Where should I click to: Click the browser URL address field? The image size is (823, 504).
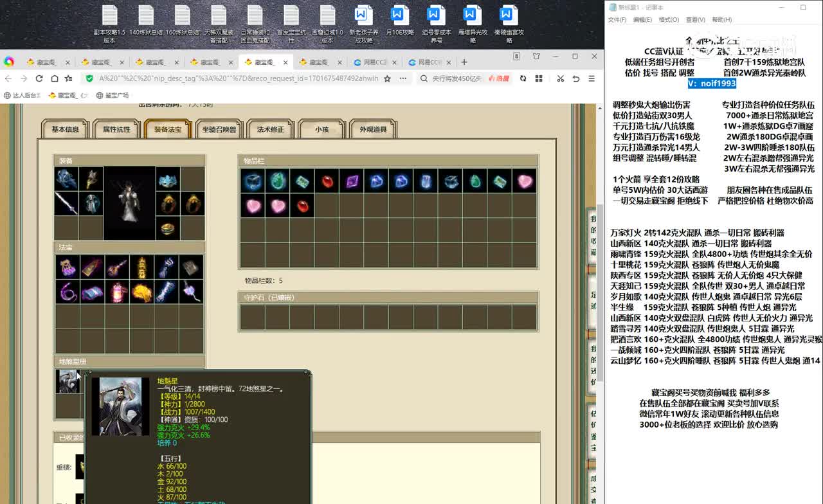238,78
